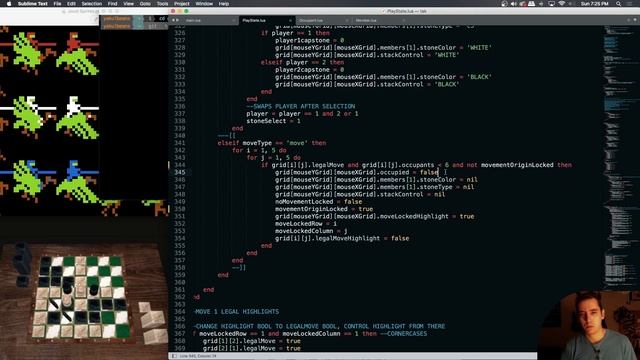Open the Apple menu
Viewport: 640px width, 360px height.
coord(9,4)
